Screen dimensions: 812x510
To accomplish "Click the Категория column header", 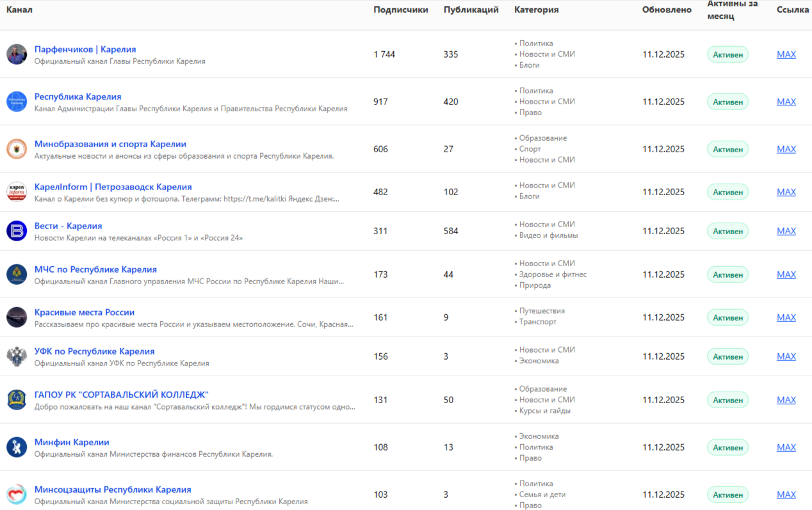I will tap(536, 10).
